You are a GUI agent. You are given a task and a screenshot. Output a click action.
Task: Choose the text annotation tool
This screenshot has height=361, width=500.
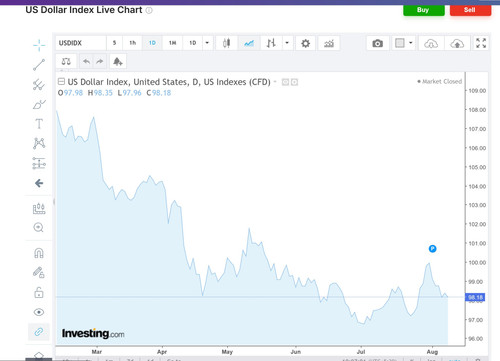tap(39, 124)
